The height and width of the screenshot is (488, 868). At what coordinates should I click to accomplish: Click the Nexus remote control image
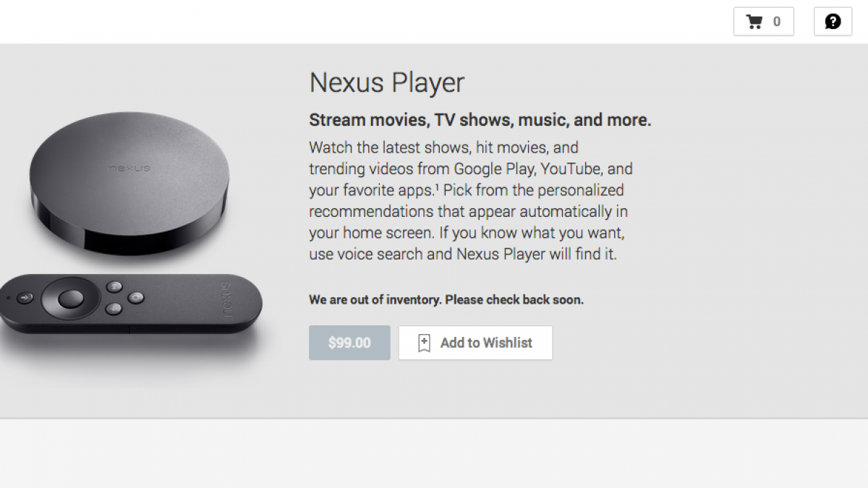130,304
